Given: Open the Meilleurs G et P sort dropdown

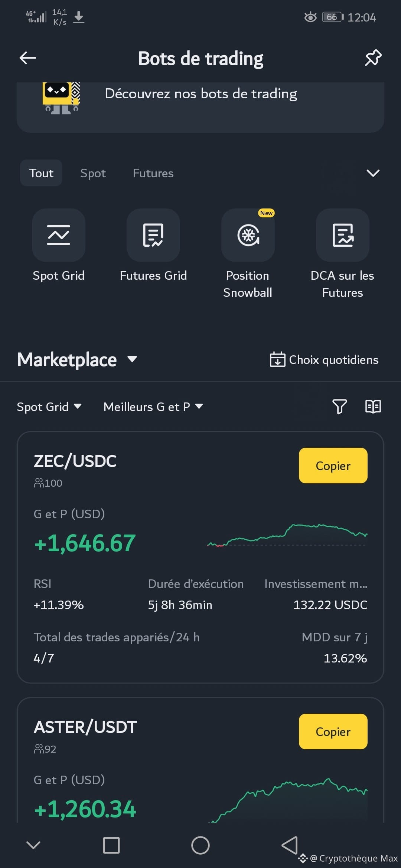Looking at the screenshot, I should 153,407.
